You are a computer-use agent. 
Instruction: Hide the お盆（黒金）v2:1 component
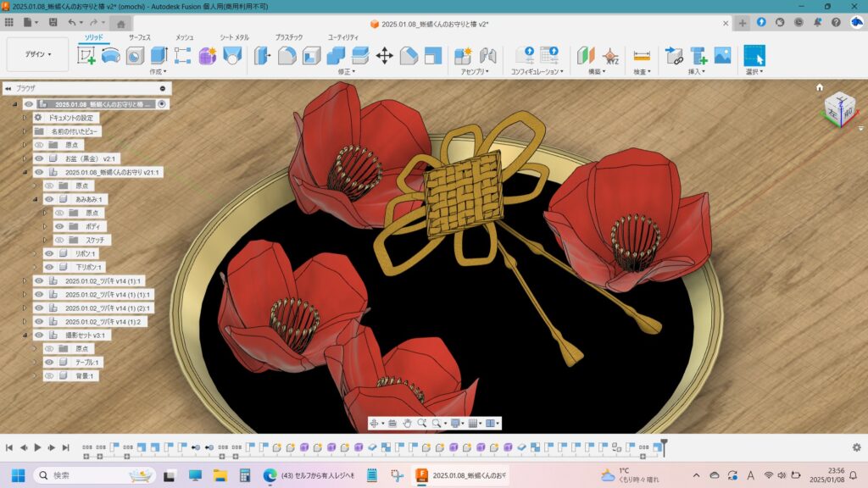(x=39, y=158)
